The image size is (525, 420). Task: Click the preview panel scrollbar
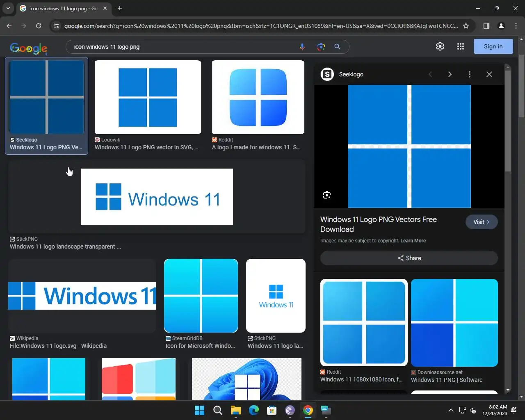pos(508,121)
